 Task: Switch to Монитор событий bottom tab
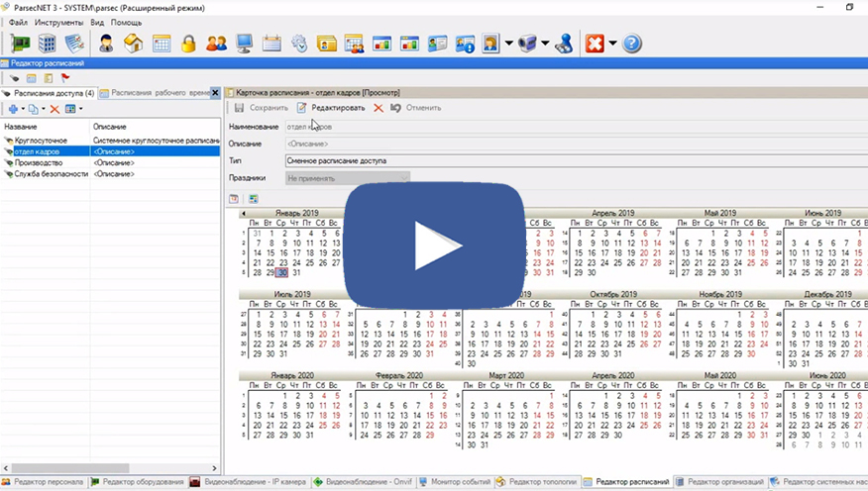(455, 482)
